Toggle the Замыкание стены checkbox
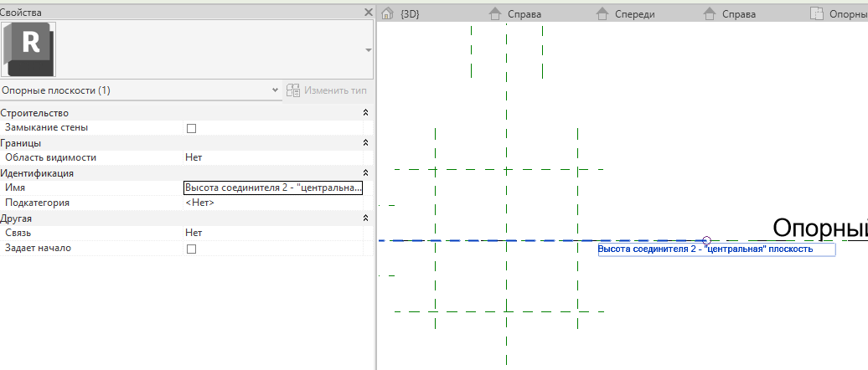868x370 pixels. point(191,128)
